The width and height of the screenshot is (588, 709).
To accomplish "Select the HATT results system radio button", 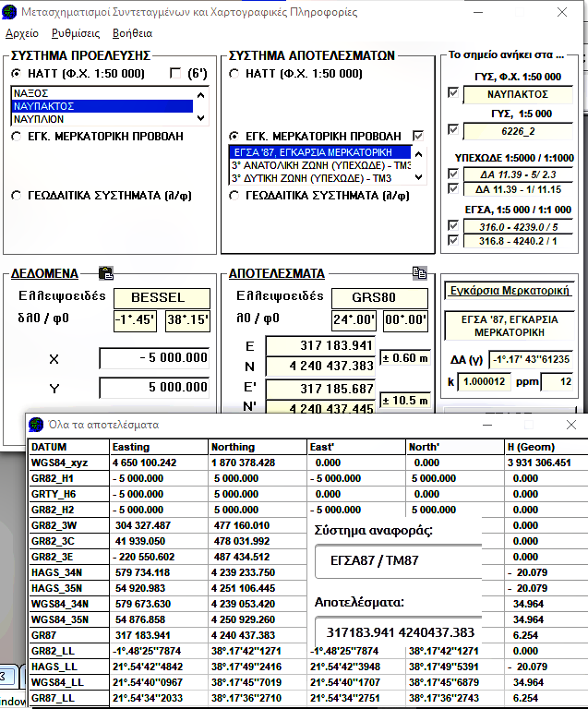I will (x=234, y=73).
